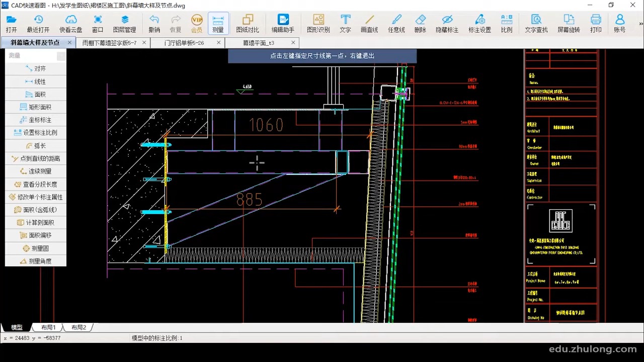Choose 面积(含弧线) measurement
Screen dimensions: 644x362
point(36,210)
